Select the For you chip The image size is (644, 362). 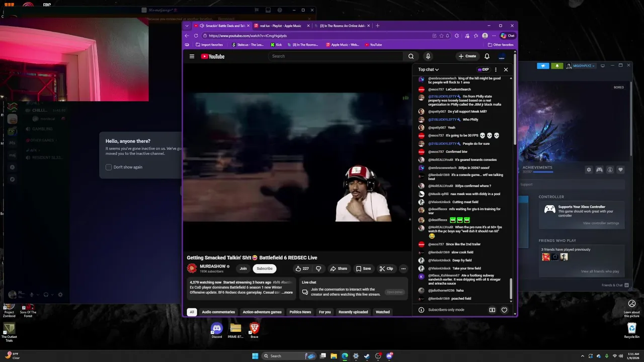click(325, 312)
